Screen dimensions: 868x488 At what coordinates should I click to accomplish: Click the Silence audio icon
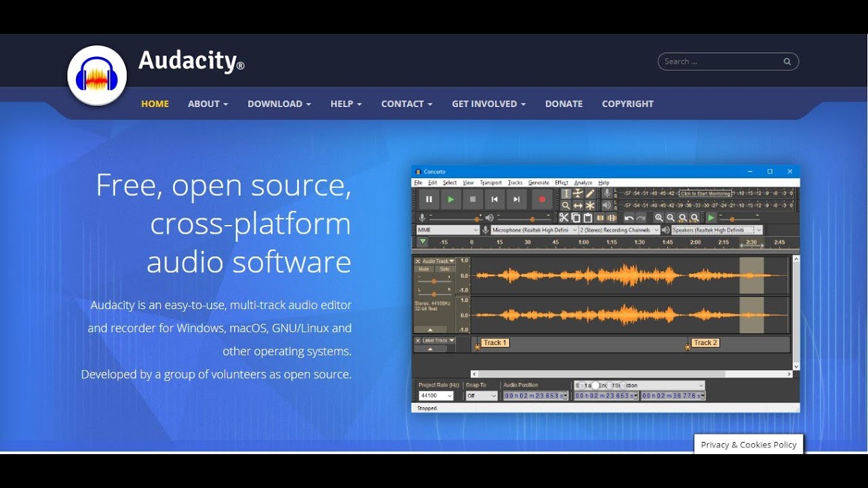click(x=612, y=218)
